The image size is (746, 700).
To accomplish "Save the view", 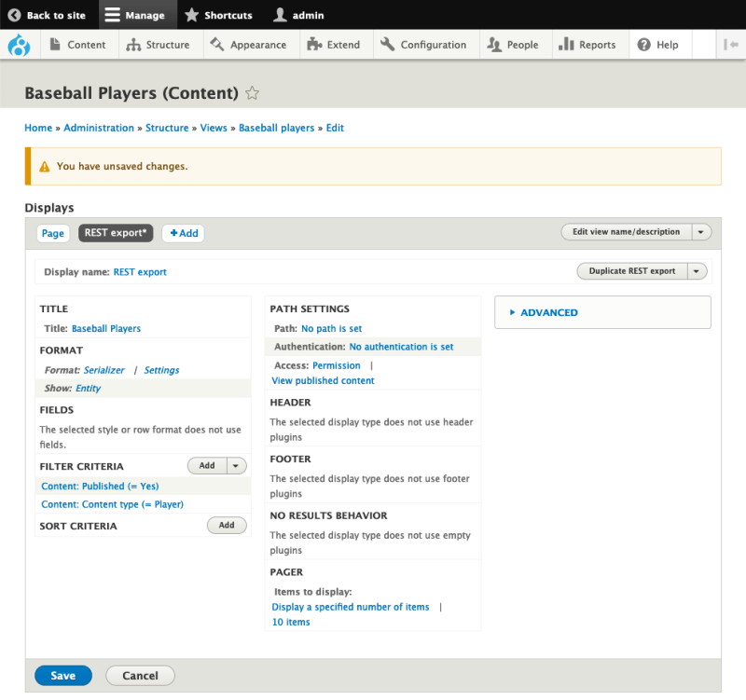I will 63,676.
